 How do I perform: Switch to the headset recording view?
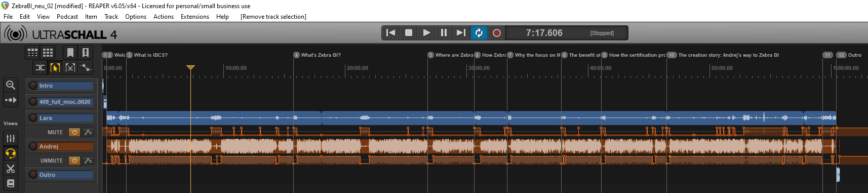click(x=11, y=153)
